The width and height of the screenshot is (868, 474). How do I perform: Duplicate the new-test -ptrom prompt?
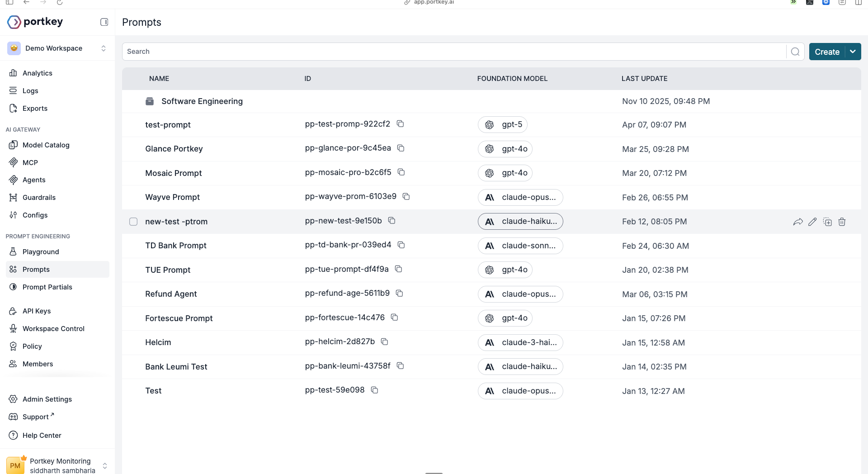pos(827,222)
